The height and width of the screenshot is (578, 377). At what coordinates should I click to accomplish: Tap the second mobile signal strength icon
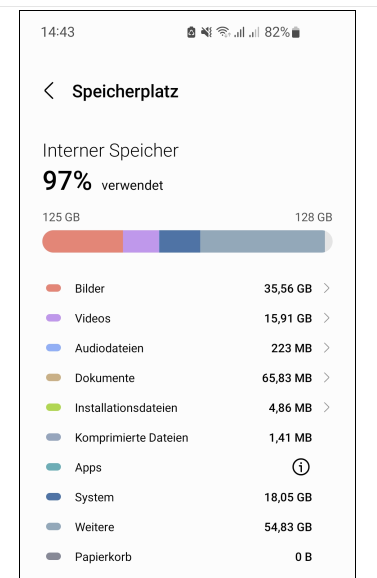pyautogui.click(x=254, y=32)
